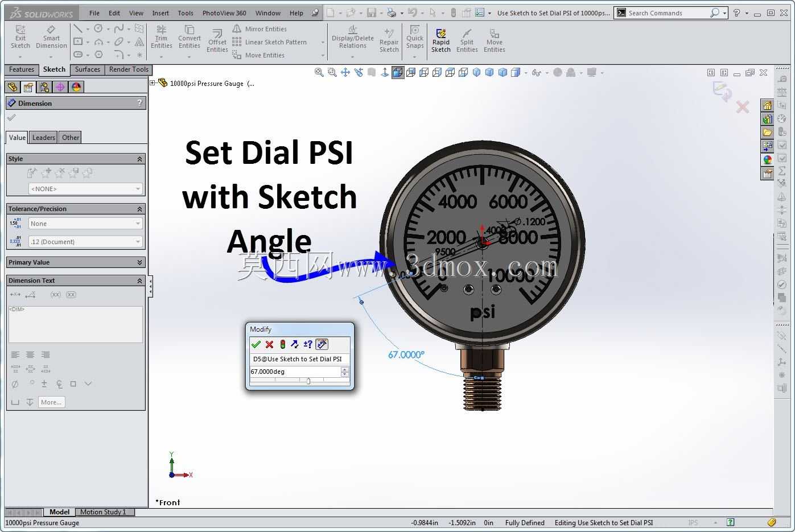Expand the 10000psi Pressure Gauge tree
The width and height of the screenshot is (795, 532).
(153, 83)
